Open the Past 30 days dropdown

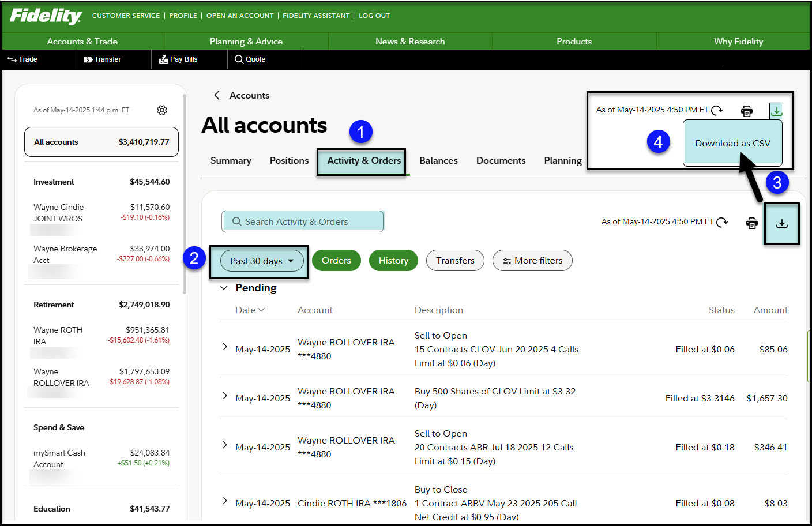click(x=261, y=261)
